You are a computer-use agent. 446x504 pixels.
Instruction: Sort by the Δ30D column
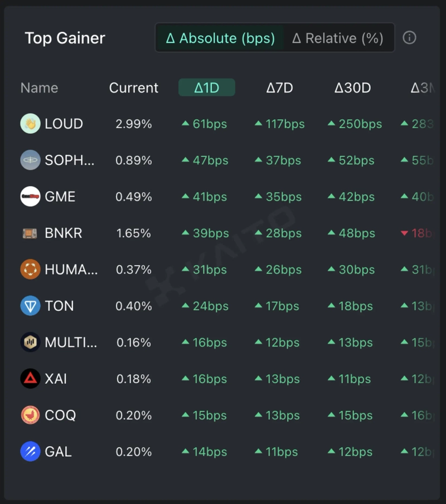(x=352, y=88)
